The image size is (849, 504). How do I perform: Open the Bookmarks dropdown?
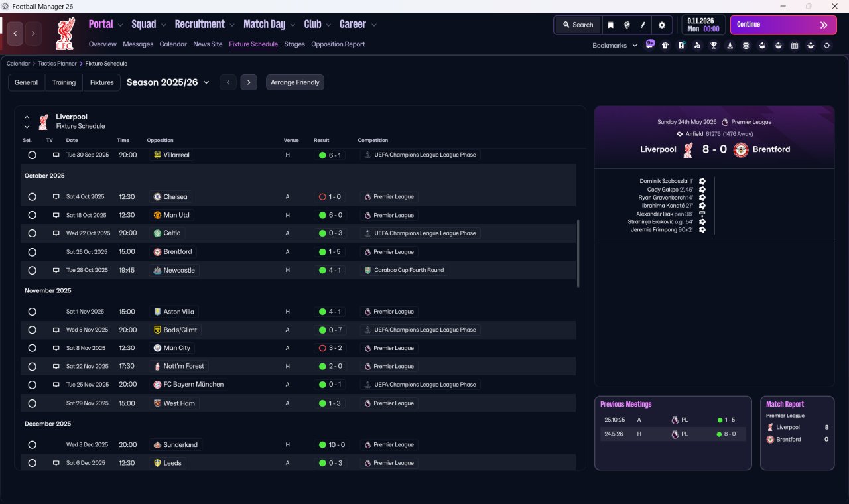(x=615, y=46)
